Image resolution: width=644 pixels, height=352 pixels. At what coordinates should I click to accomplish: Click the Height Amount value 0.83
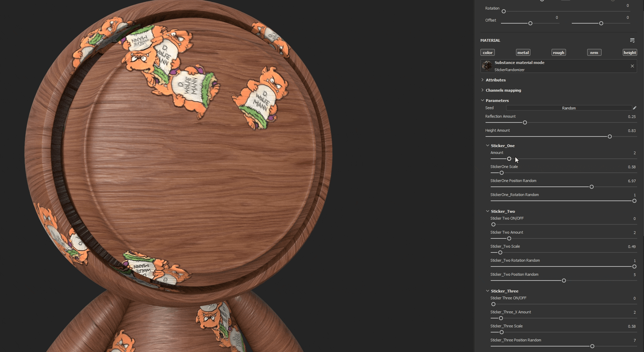[632, 131]
